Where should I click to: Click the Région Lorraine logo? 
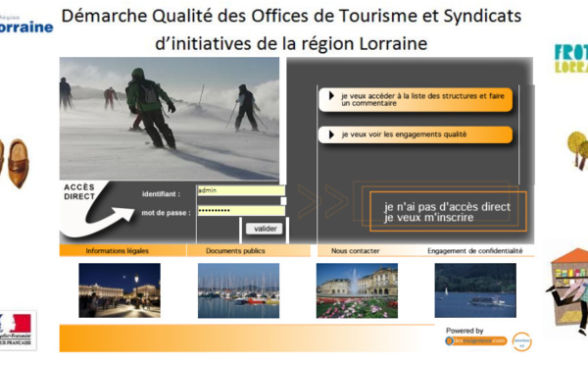pos(25,25)
